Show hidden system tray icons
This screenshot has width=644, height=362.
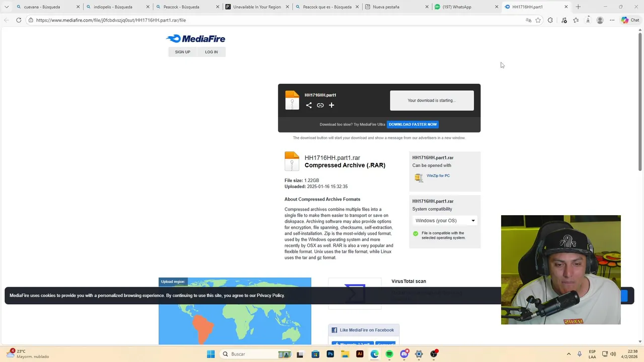(569, 354)
